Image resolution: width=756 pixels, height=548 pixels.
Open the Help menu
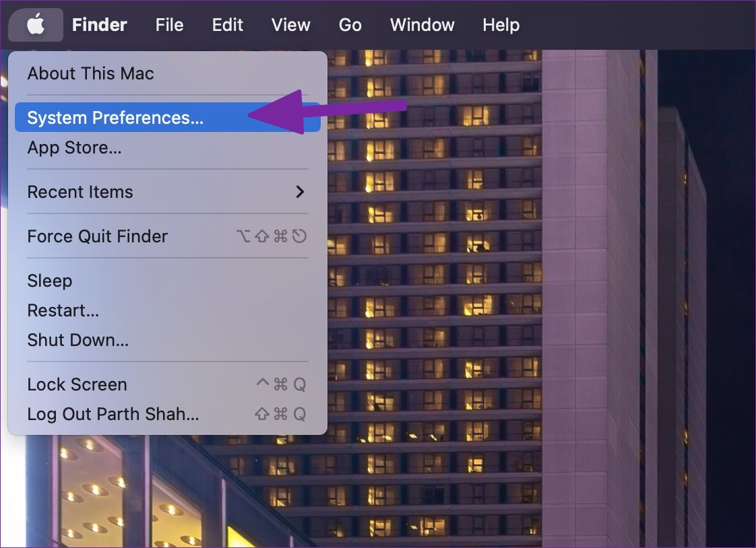pos(501,24)
